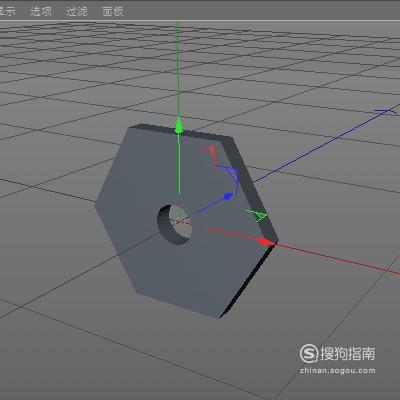Click the blue Z-axis arrow handle
Image resolution: width=400 pixels, height=400 pixels.
(228, 196)
